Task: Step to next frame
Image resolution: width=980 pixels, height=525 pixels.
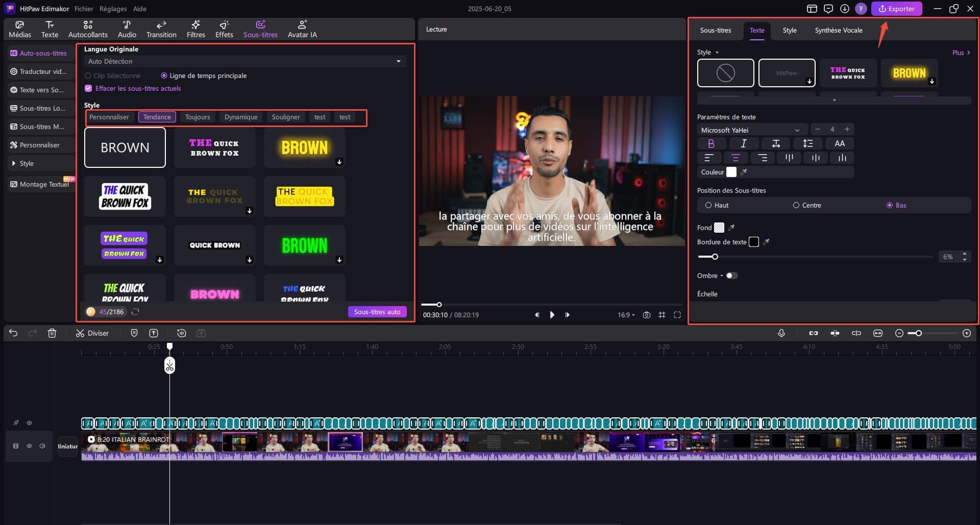Action: pos(567,315)
